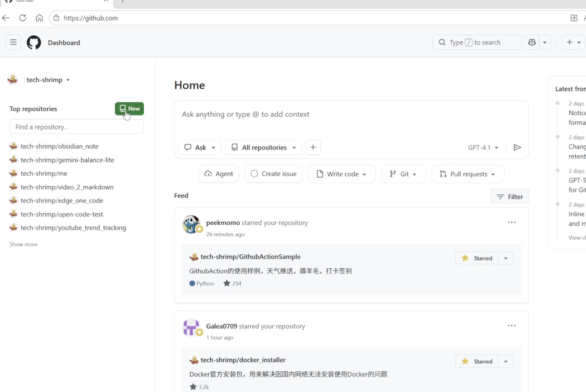Expand the All repositories selector
This screenshot has width=586, height=392.
[x=263, y=147]
